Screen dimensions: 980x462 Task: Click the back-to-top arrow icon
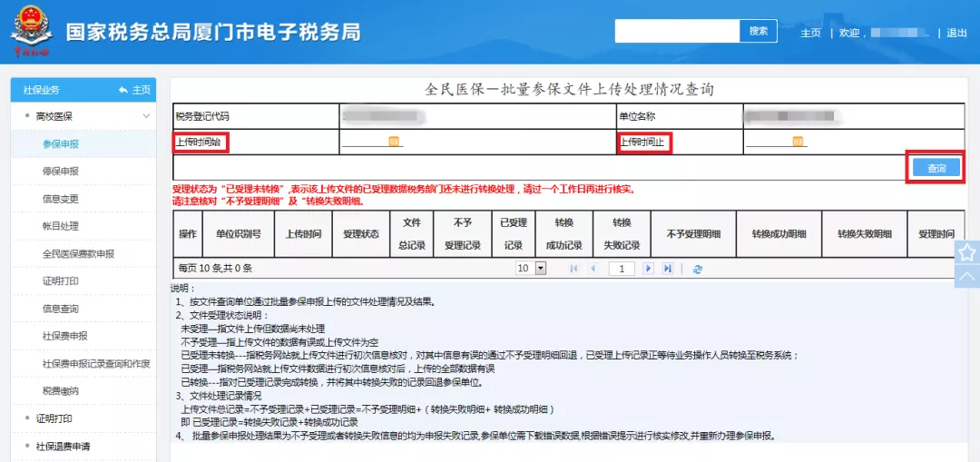(x=967, y=276)
